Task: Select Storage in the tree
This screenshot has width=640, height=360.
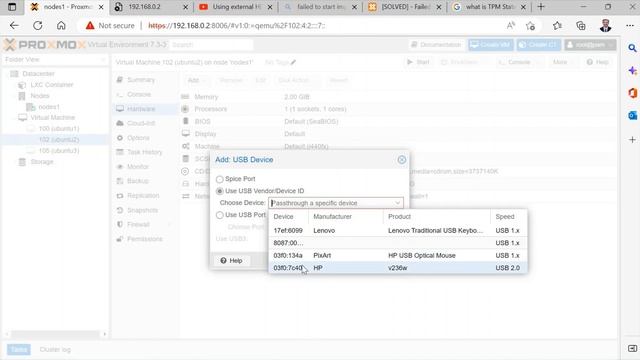Action: [x=42, y=162]
